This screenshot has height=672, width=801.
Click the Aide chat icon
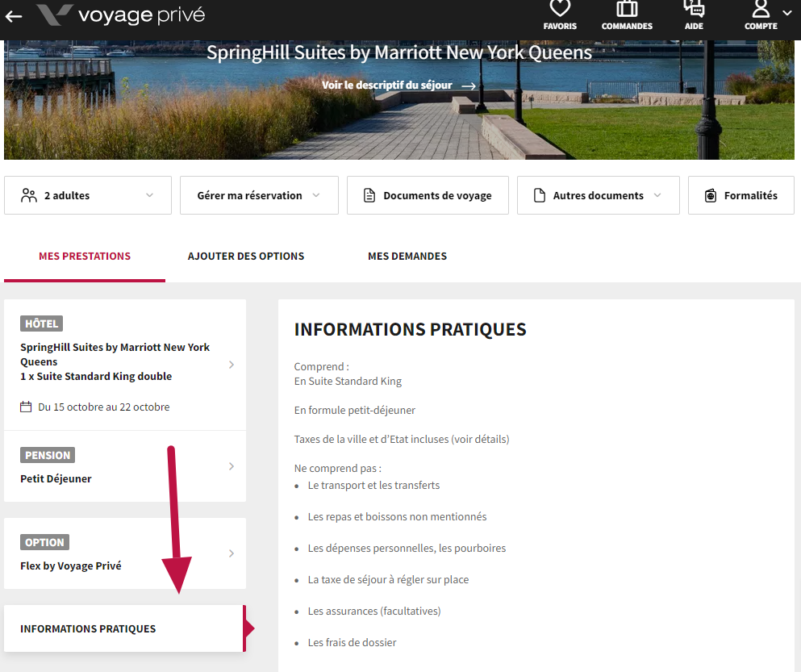693,10
